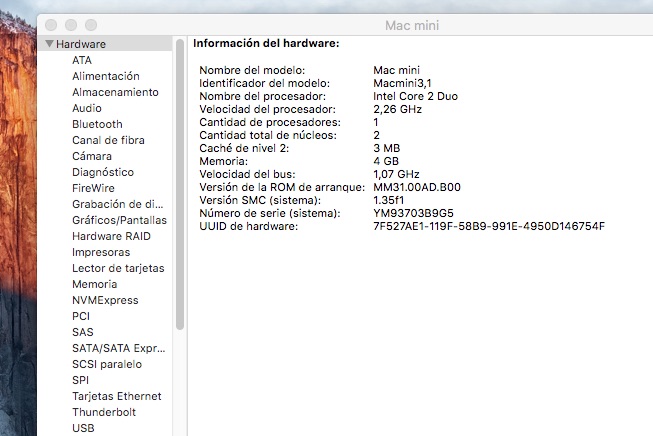Image resolution: width=653 pixels, height=436 pixels.
Task: Select Lector de tarjetas entry
Action: pyautogui.click(x=118, y=268)
